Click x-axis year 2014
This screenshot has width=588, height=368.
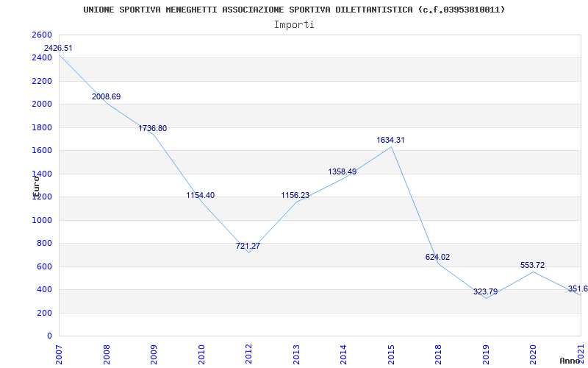[x=343, y=355]
